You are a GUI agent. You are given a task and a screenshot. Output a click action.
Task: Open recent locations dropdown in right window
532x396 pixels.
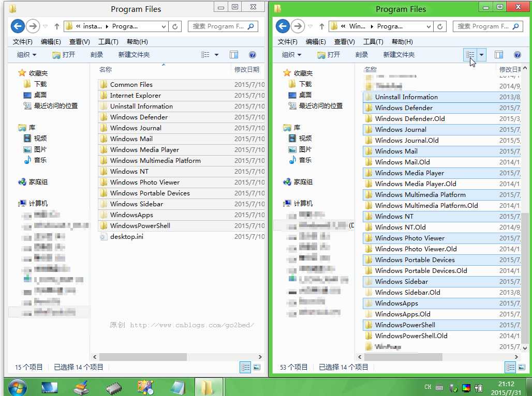pyautogui.click(x=310, y=26)
